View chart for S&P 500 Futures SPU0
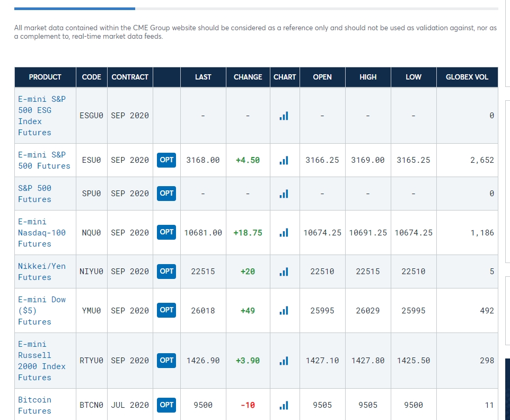510x420 pixels. pyautogui.click(x=284, y=194)
